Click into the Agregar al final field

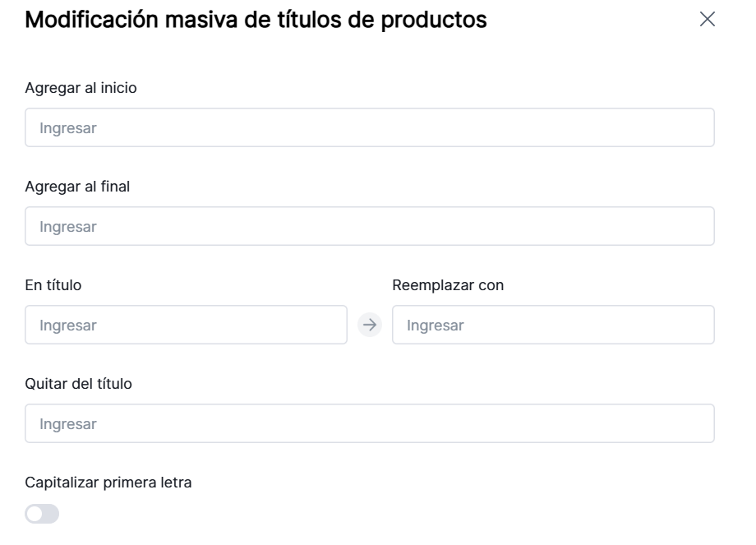pos(370,226)
